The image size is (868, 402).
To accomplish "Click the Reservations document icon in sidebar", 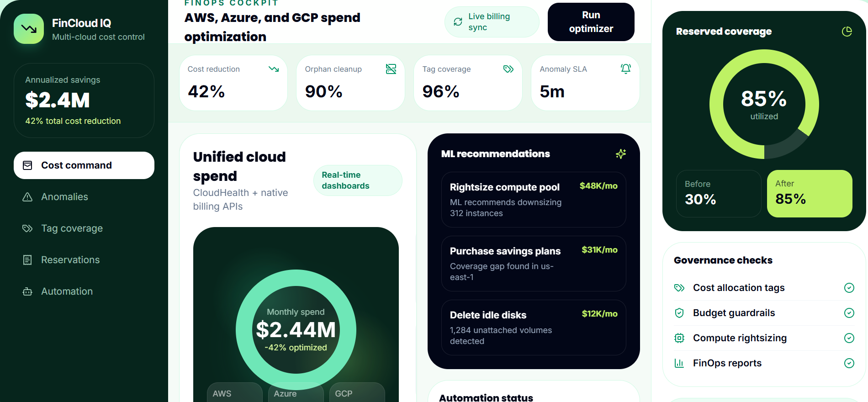I will click(27, 260).
